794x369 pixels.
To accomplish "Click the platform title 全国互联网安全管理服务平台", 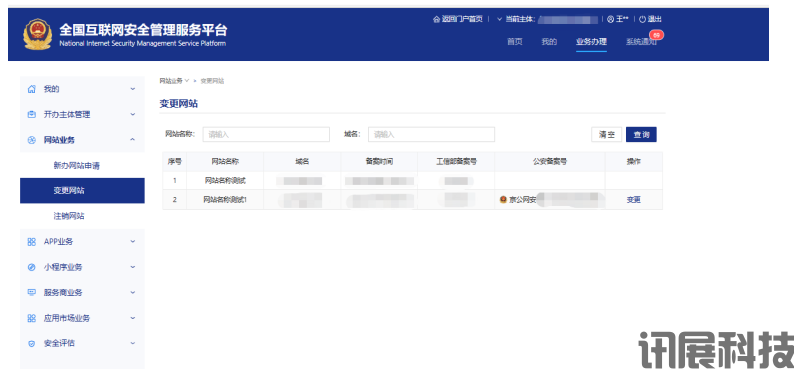I will (x=143, y=29).
